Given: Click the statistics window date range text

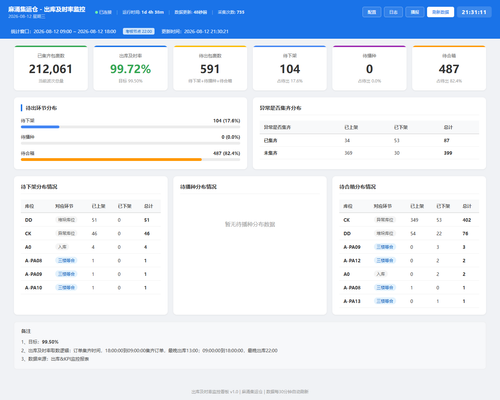Looking at the screenshot, I should pyautogui.click(x=75, y=31).
